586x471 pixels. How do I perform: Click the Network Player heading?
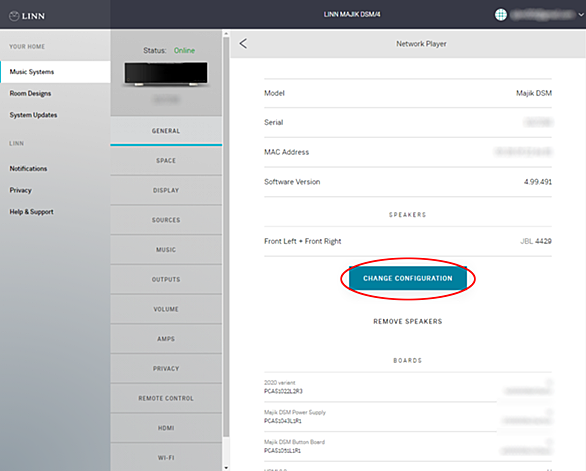(421, 44)
